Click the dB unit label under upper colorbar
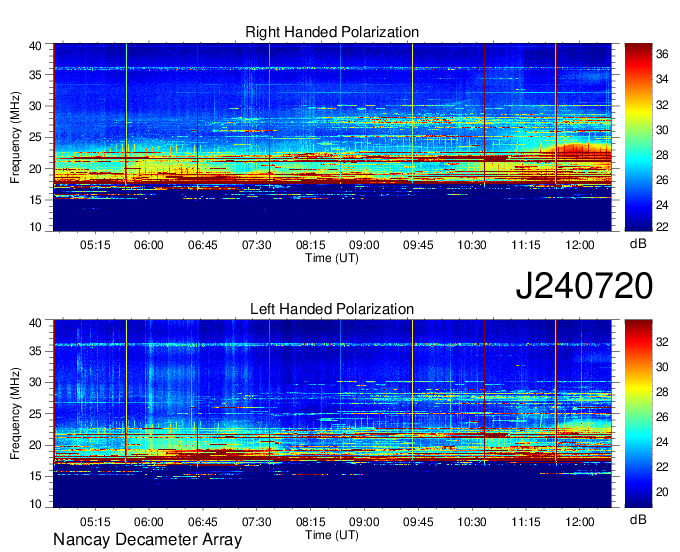The height and width of the screenshot is (552, 680). (x=638, y=244)
